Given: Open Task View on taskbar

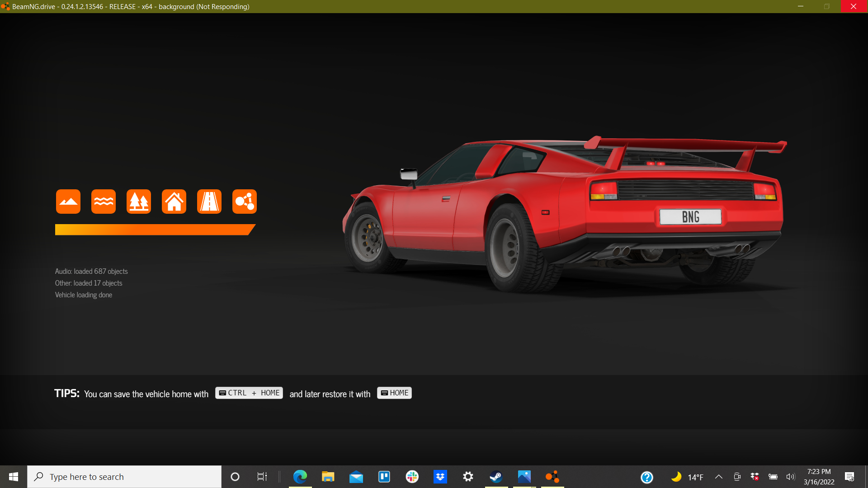Looking at the screenshot, I should (262, 477).
